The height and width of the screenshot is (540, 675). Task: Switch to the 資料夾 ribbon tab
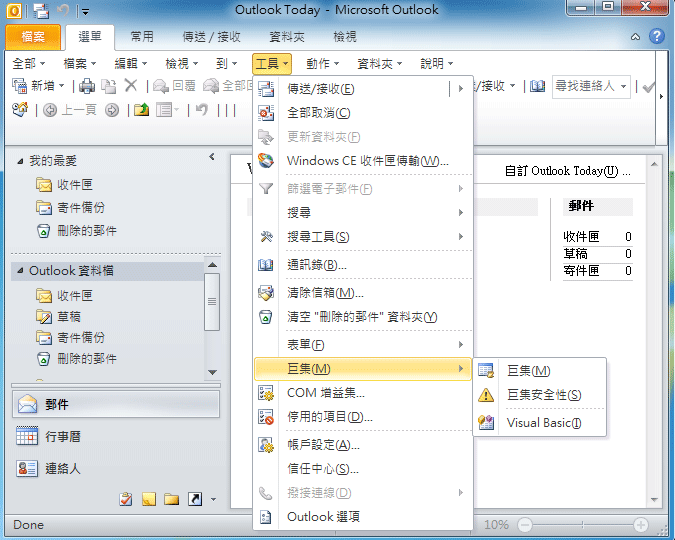[287, 37]
